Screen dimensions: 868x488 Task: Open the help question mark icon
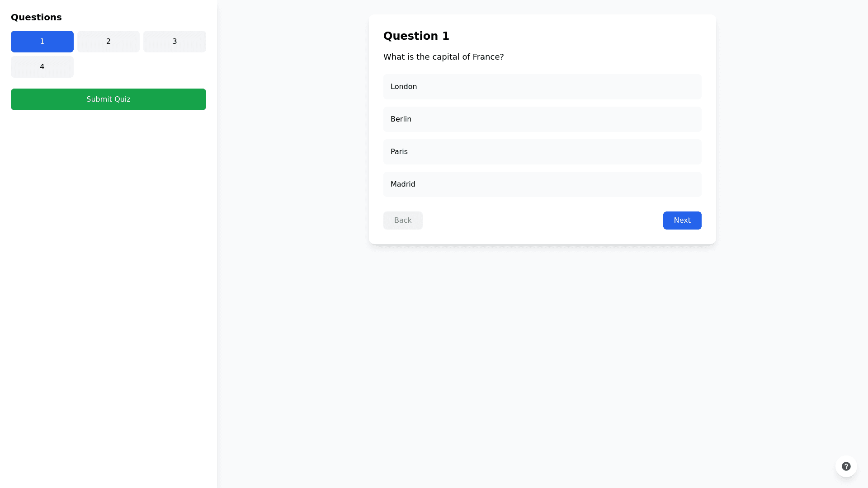coord(846,466)
